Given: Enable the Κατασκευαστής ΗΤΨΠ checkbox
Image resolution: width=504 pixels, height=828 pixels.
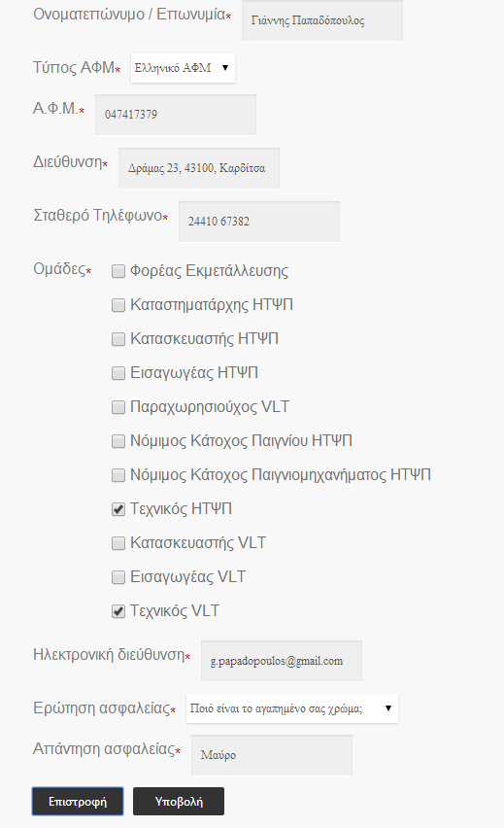Looking at the screenshot, I should coord(118,339).
